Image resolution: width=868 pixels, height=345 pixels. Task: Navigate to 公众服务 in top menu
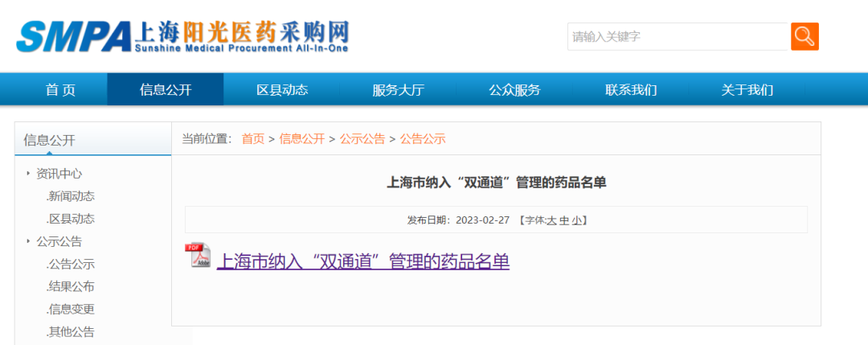514,90
